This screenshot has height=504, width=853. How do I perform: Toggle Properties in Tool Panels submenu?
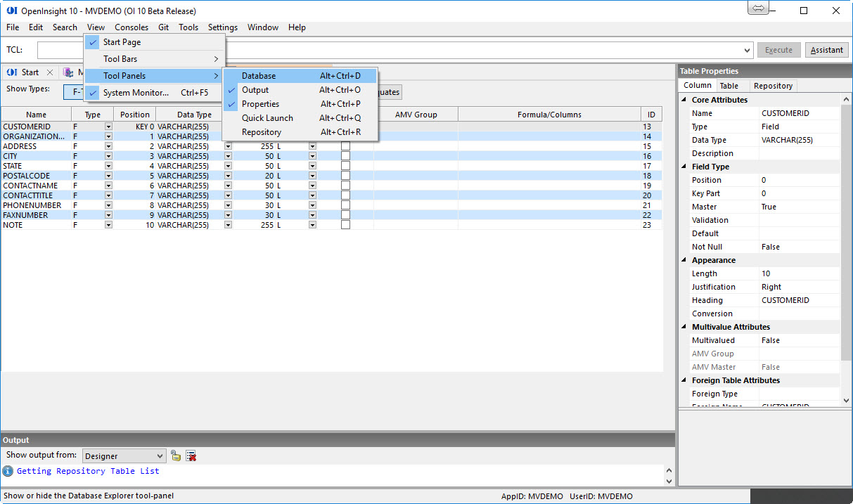[300, 104]
